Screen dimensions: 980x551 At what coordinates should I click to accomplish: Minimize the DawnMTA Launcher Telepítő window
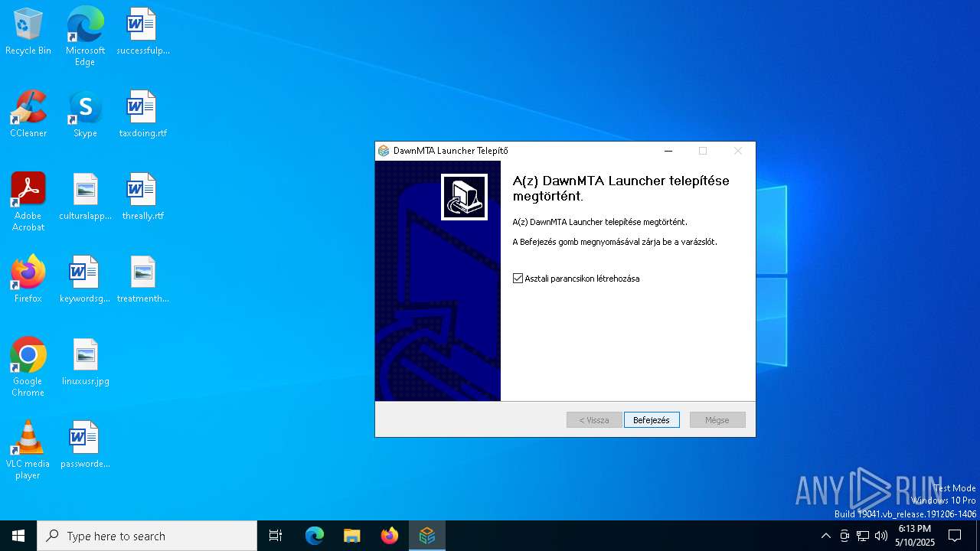[x=668, y=151]
